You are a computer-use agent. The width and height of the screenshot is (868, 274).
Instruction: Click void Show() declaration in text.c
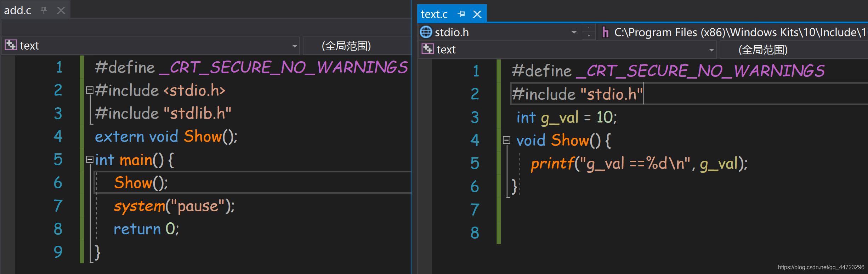pos(563,141)
